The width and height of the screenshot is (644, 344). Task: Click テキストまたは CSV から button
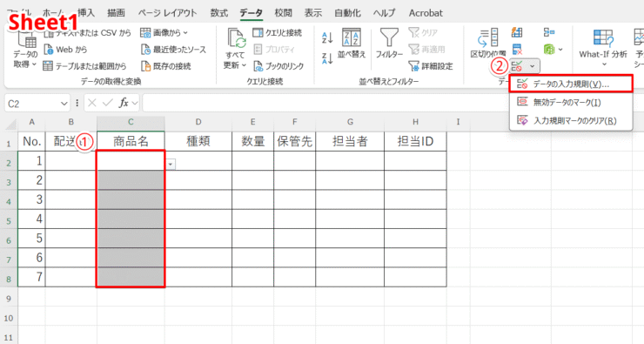87,32
